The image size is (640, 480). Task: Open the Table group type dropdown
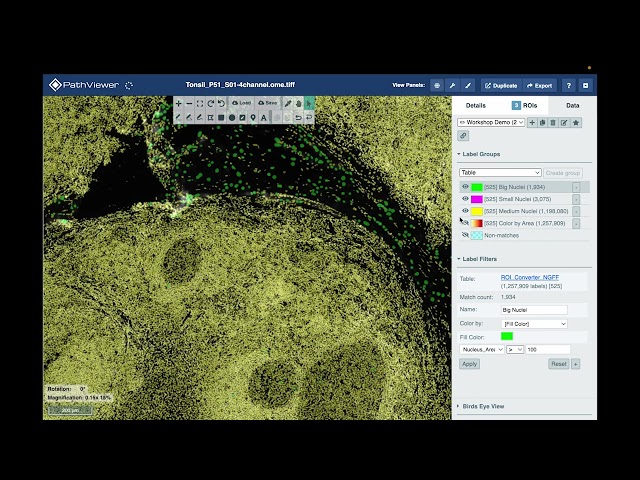click(x=500, y=173)
